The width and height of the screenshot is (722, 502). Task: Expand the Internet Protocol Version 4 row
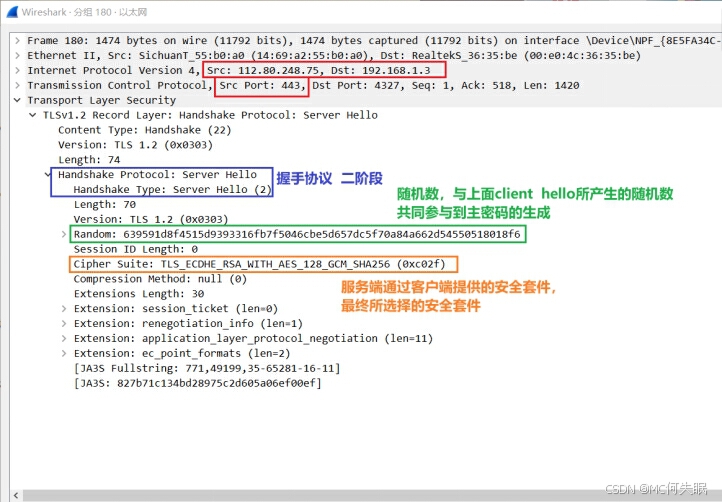point(18,71)
